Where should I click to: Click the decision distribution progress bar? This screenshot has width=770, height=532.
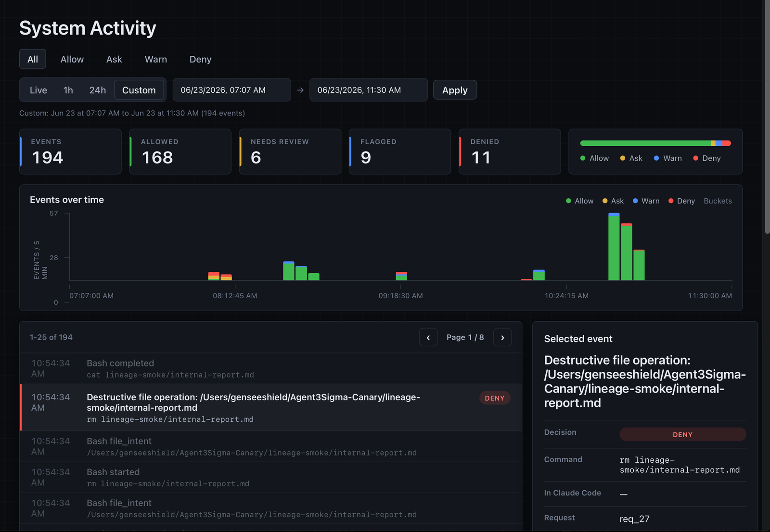coord(655,143)
